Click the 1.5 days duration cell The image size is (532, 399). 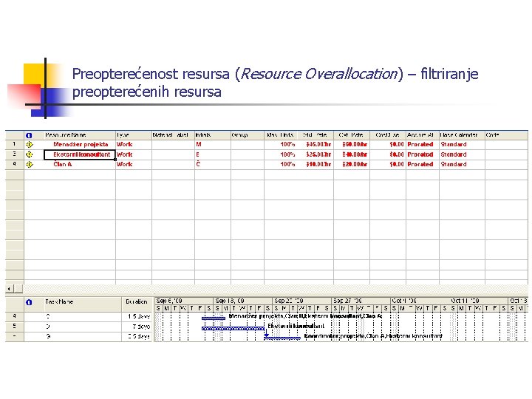(137, 317)
